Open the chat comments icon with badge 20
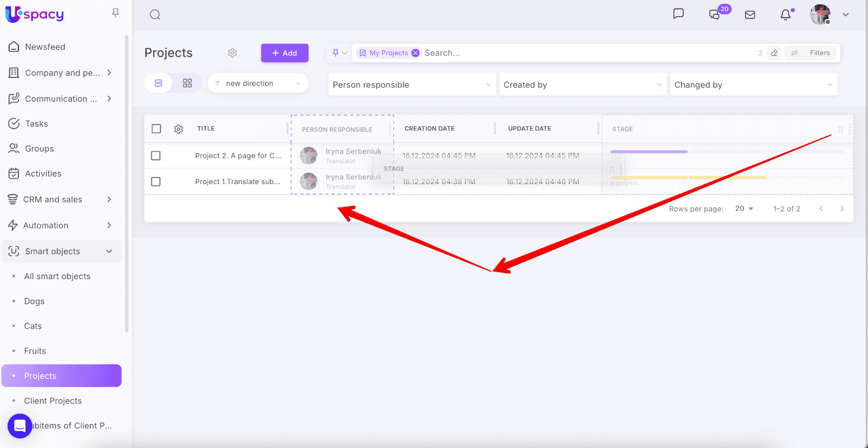 point(714,15)
